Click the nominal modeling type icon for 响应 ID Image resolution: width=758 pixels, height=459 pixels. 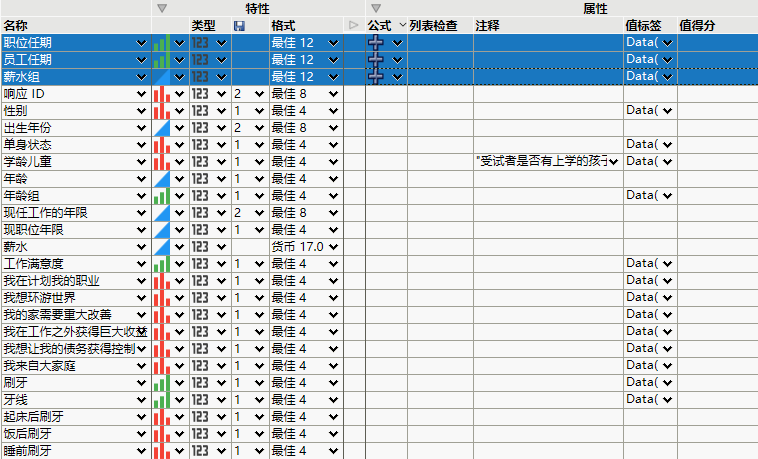pos(162,94)
